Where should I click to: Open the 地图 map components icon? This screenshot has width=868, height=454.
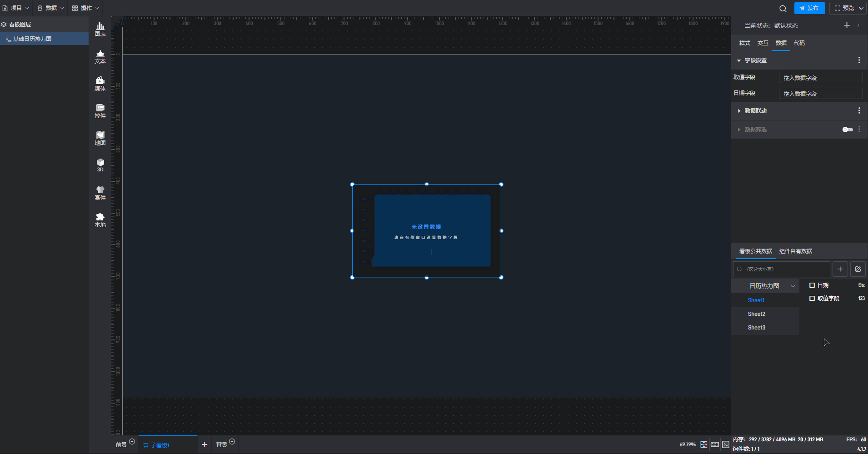pyautogui.click(x=100, y=138)
